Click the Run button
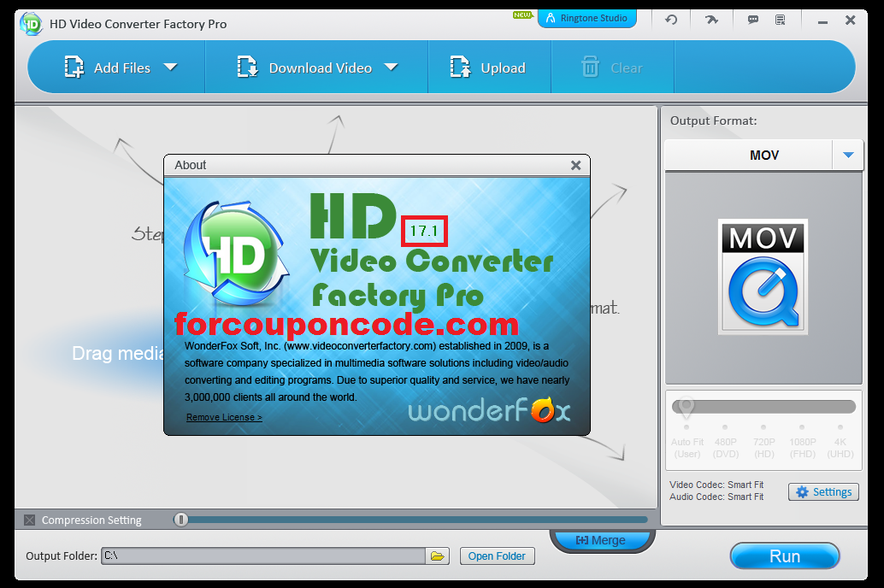This screenshot has height=588, width=884. (785, 556)
